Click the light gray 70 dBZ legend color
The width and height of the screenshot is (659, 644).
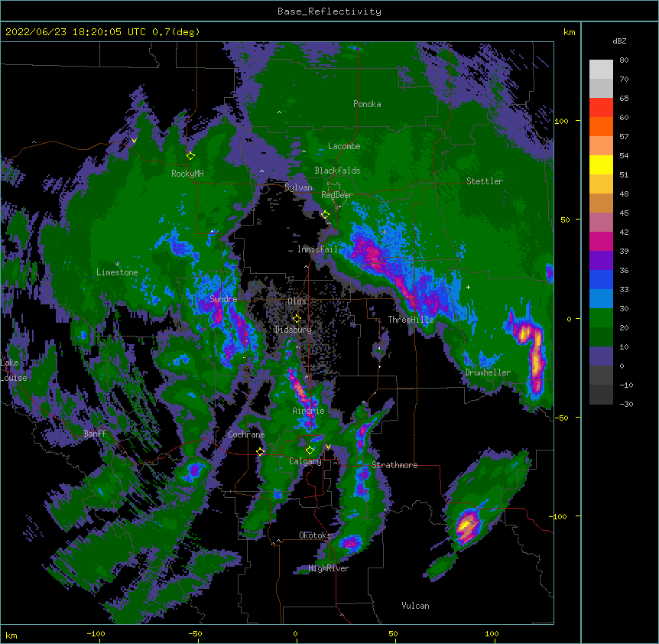click(x=601, y=70)
